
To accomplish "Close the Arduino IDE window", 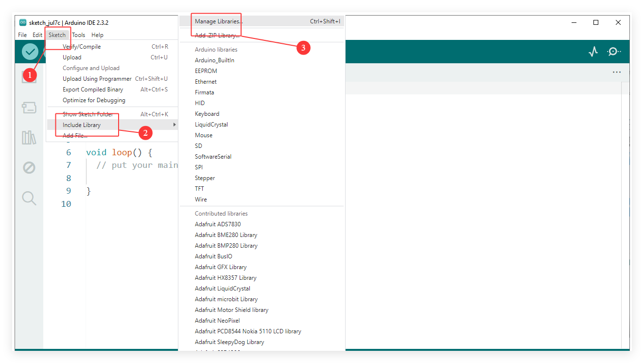I will pos(618,22).
